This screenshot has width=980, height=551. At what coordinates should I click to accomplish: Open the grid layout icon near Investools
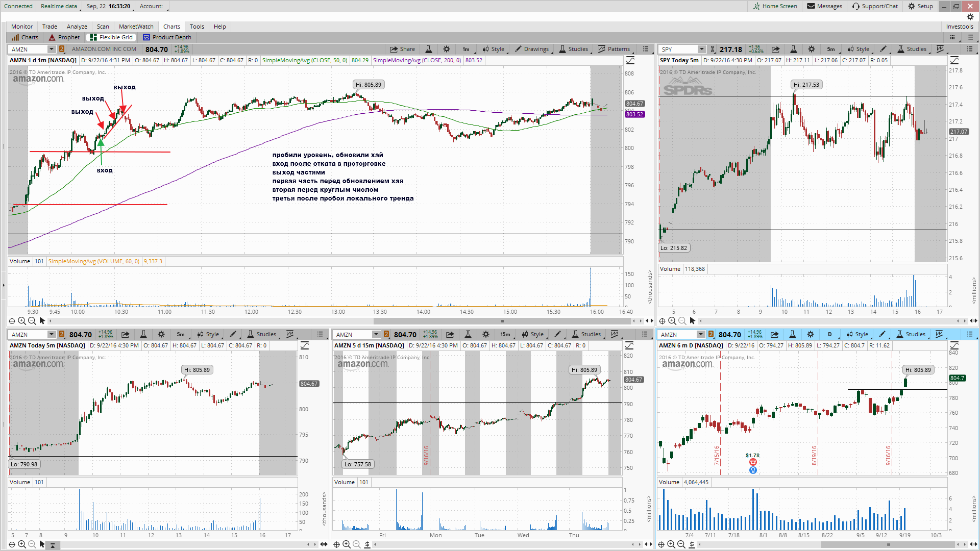[x=952, y=37]
